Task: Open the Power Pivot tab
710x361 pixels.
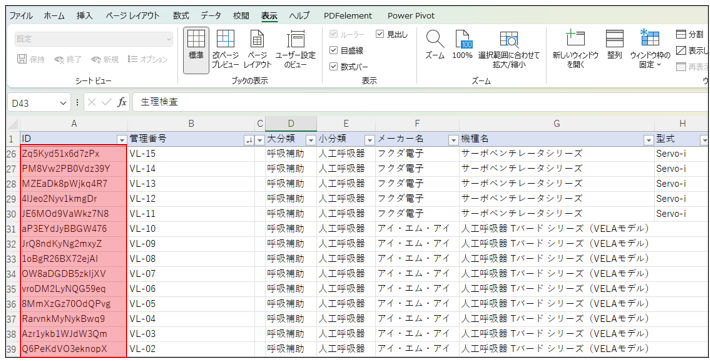Action: (411, 16)
